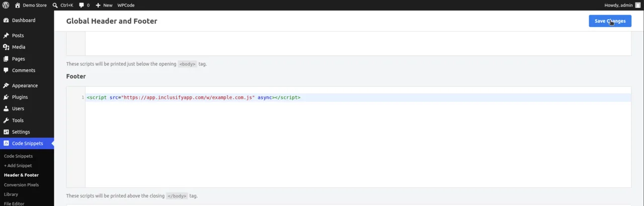Click the script src URL string in editor
The height and width of the screenshot is (206, 644).
(x=188, y=97)
